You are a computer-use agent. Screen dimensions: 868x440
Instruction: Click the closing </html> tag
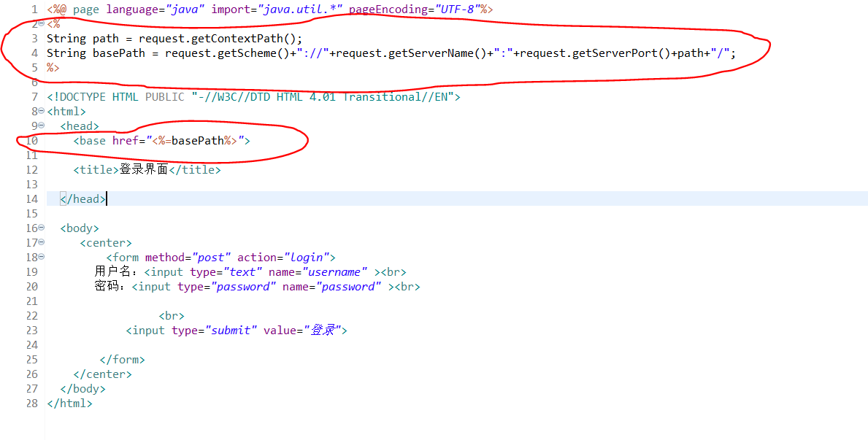pyautogui.click(x=70, y=404)
